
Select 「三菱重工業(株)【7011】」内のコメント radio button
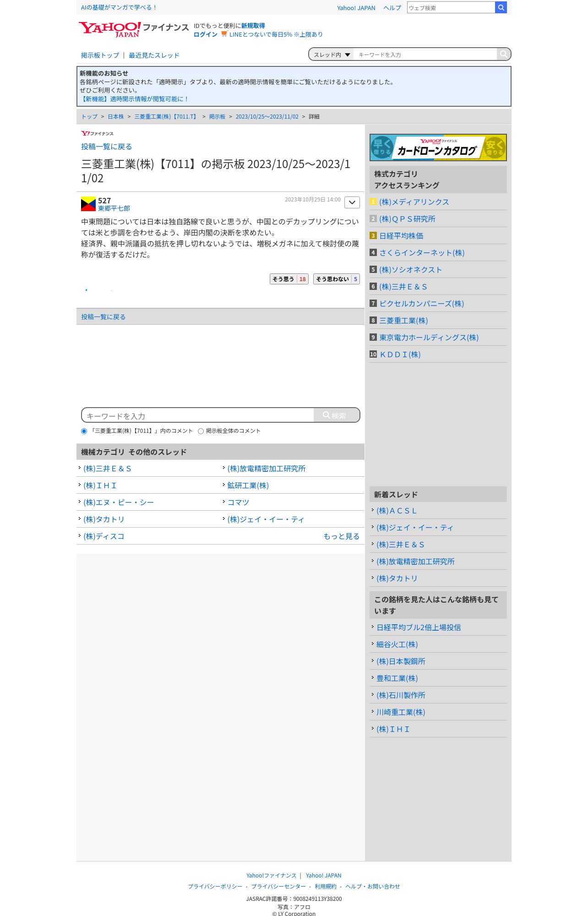(84, 431)
